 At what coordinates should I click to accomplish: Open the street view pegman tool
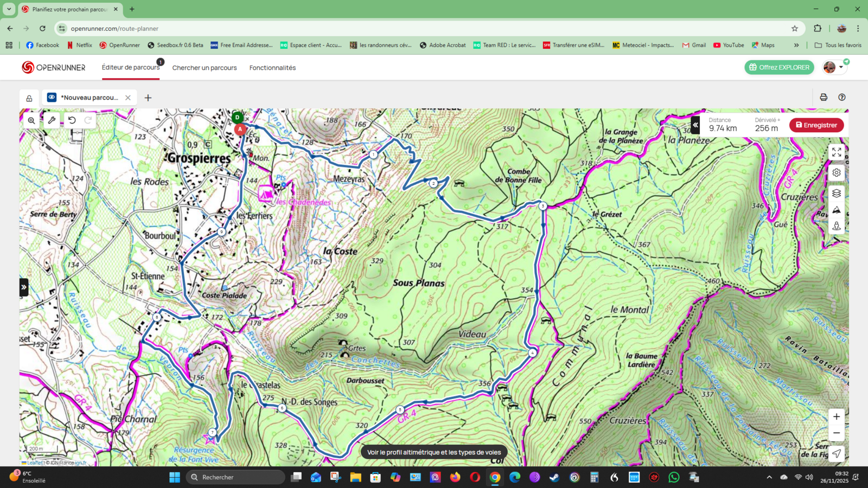pos(836,226)
